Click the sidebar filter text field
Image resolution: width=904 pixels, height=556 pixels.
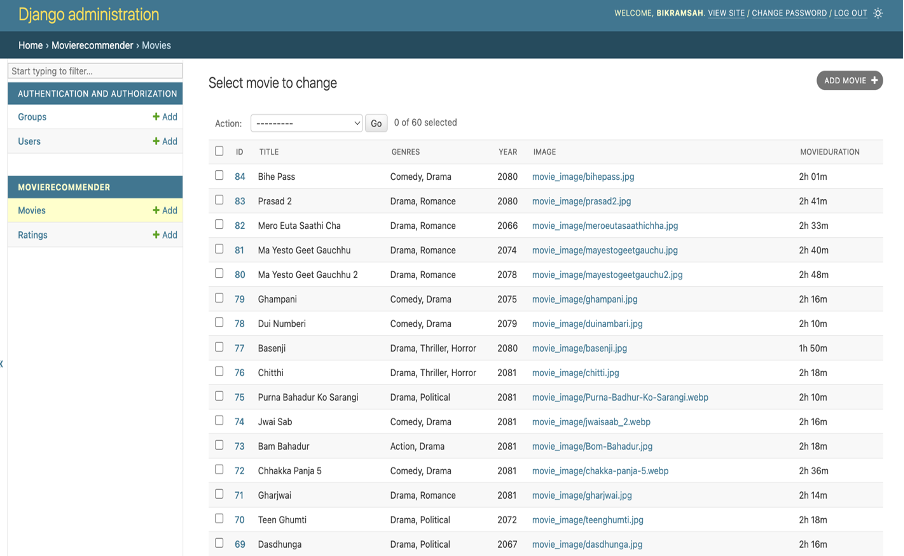(x=95, y=71)
